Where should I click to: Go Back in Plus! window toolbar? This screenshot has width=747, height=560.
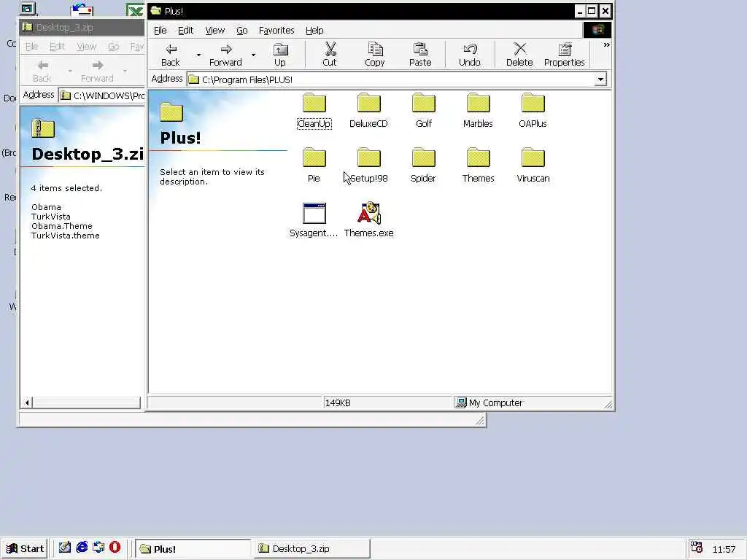point(171,55)
